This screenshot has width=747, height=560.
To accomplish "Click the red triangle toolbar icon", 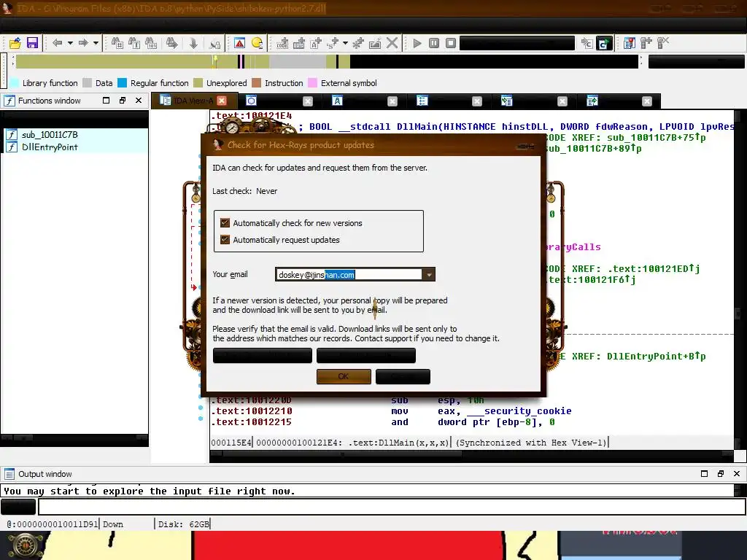I will 239,43.
